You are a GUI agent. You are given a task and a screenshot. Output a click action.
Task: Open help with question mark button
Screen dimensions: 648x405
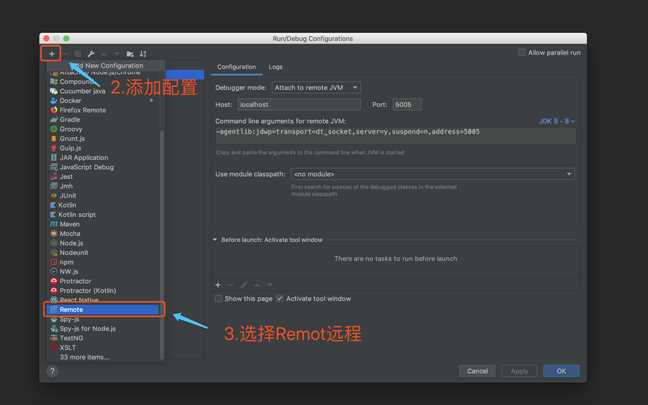coord(52,371)
